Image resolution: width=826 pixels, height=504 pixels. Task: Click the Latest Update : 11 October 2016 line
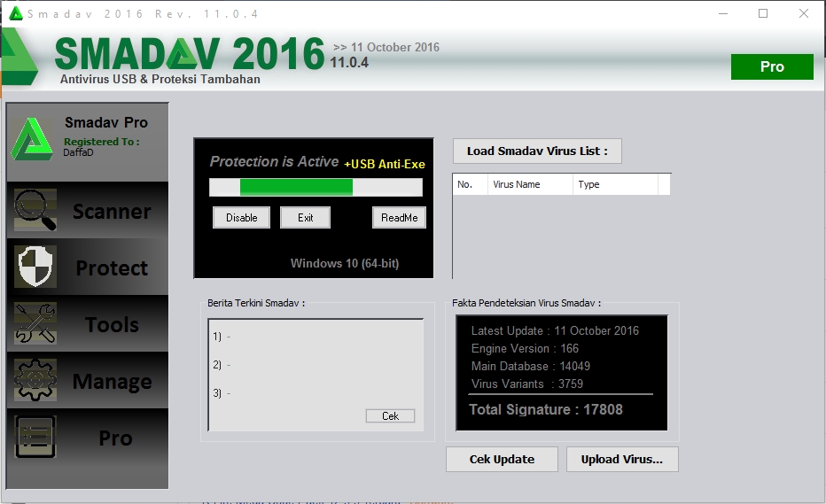coord(555,330)
